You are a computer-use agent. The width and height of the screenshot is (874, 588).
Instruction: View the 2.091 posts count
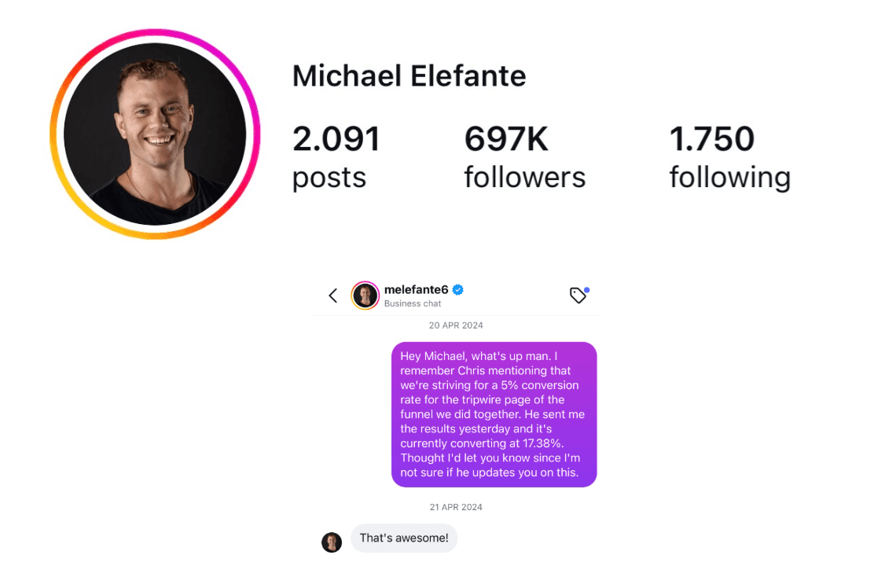tap(336, 139)
